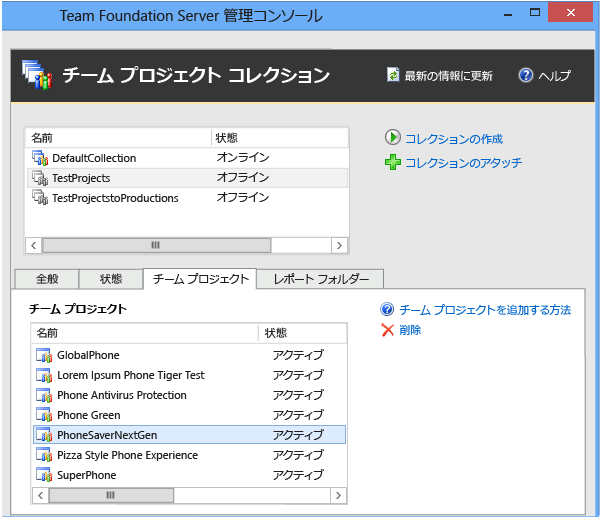Click the Phone Antivirus Protection project icon
This screenshot has height=518, width=600.
[x=44, y=395]
